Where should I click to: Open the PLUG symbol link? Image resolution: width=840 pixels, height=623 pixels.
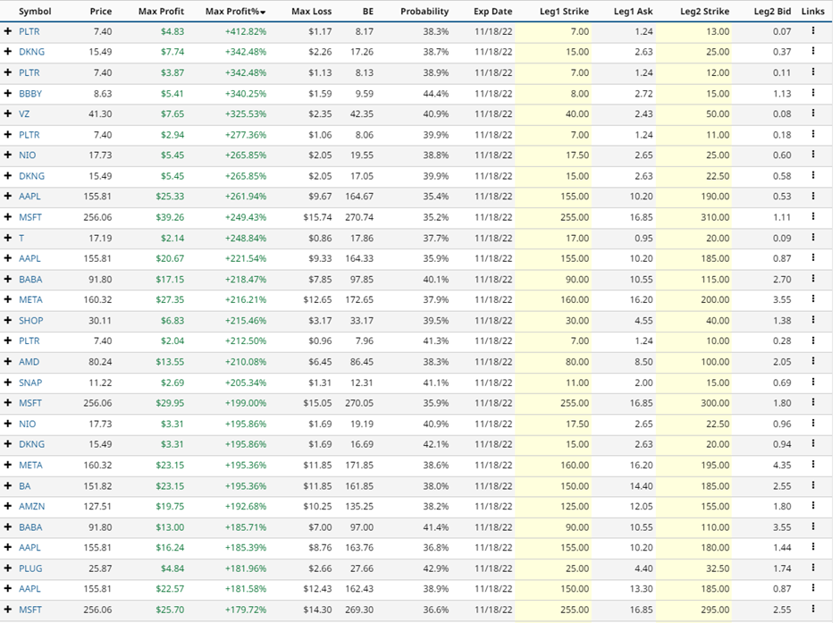coord(30,568)
